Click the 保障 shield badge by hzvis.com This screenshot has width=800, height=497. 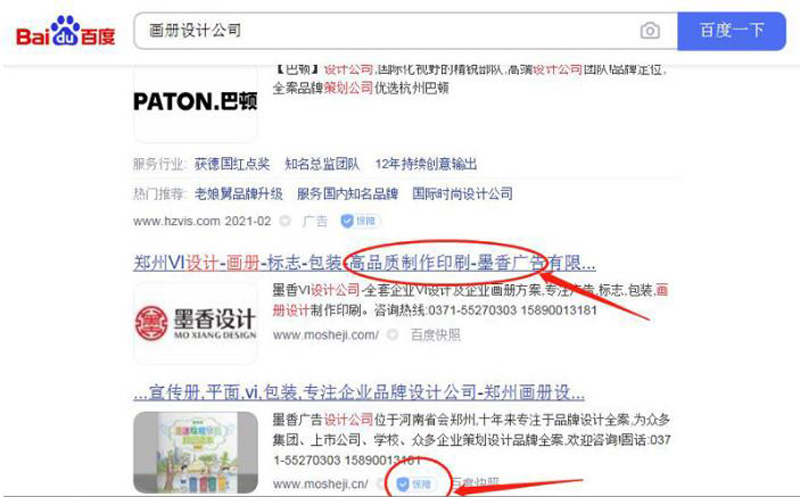[x=360, y=221]
